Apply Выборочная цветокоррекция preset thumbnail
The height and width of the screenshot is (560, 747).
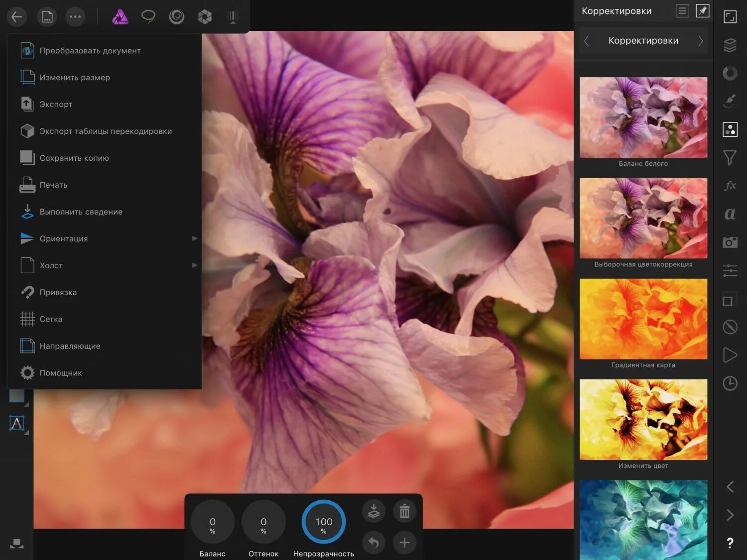[643, 218]
